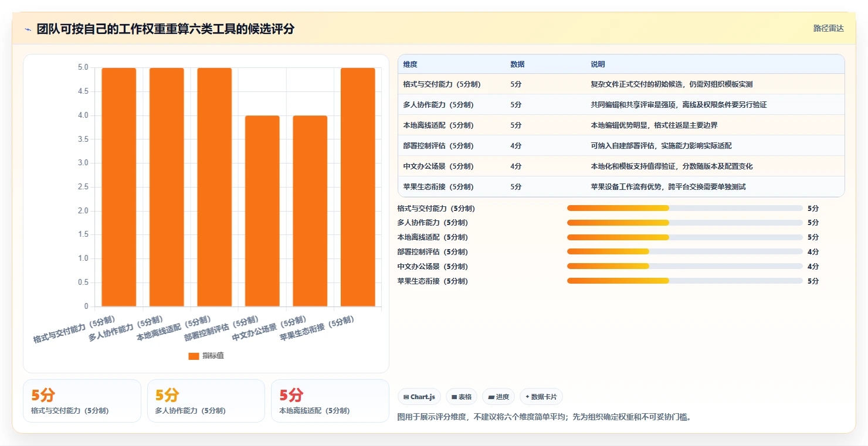This screenshot has height=446, width=868.
Task: Toggle the orange 指标值 legend swatch
Action: coord(194,356)
